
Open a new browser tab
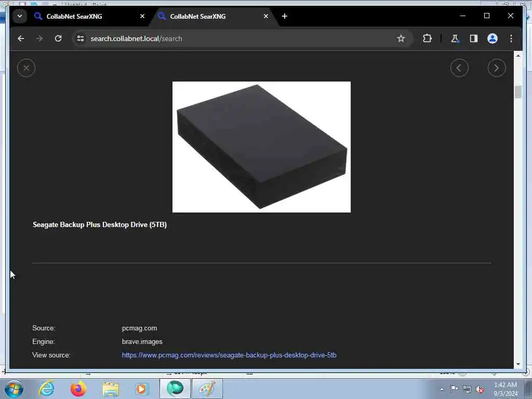[285, 16]
